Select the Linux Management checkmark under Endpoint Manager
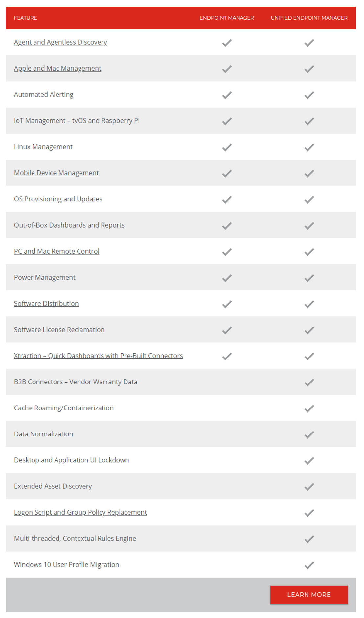This screenshot has height=618, width=364. (x=226, y=147)
